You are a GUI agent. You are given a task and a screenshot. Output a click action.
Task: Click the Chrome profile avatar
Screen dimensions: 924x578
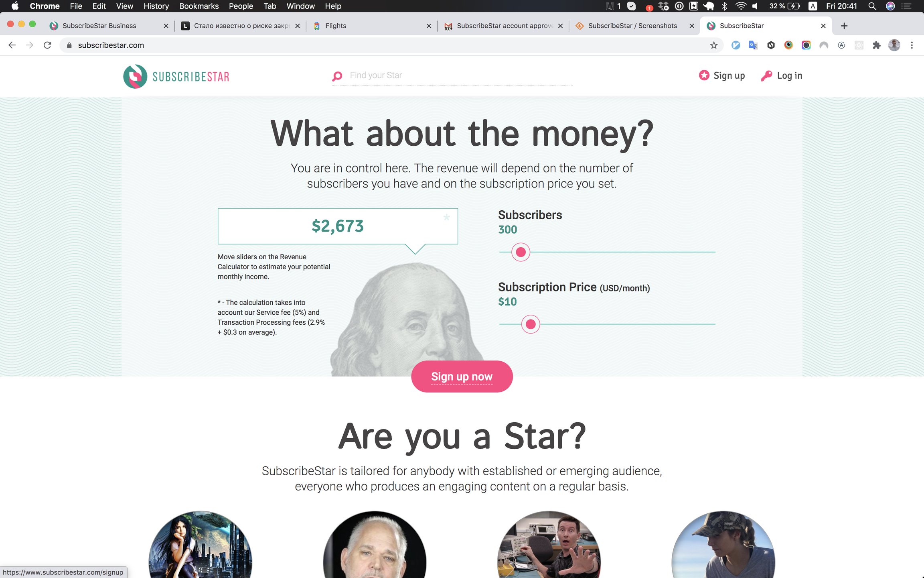pos(894,45)
